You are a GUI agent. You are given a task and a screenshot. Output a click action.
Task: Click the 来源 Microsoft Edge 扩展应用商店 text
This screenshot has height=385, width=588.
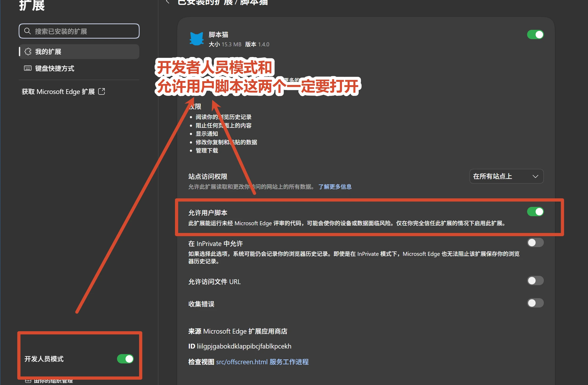(238, 331)
